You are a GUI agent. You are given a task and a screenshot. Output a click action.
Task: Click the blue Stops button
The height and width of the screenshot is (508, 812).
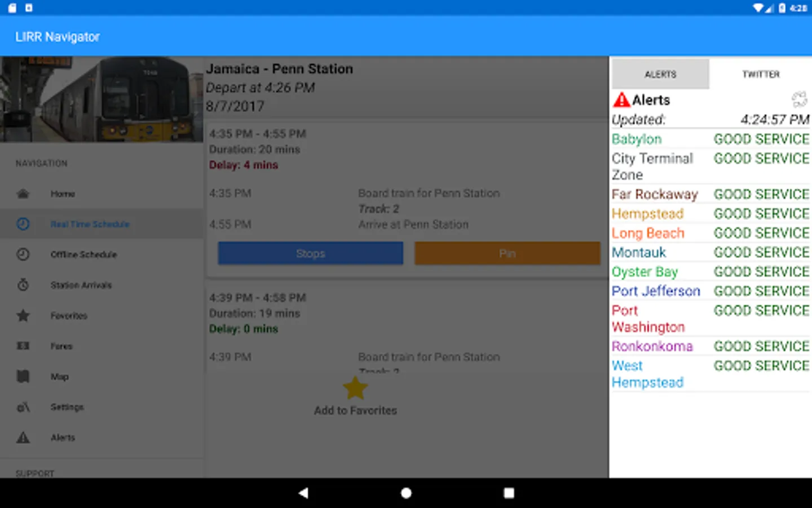311,253
